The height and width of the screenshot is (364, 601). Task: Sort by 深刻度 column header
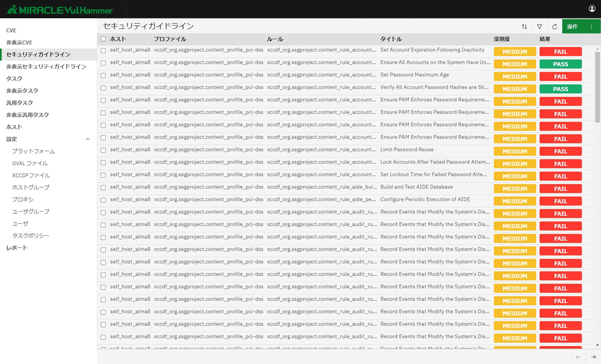tap(501, 39)
